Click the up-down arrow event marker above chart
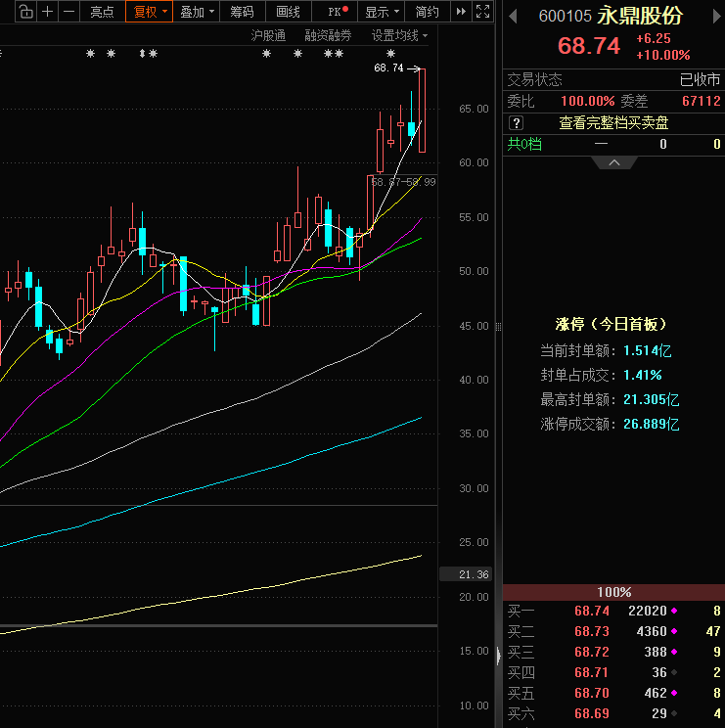725x728 pixels. [x=142, y=54]
